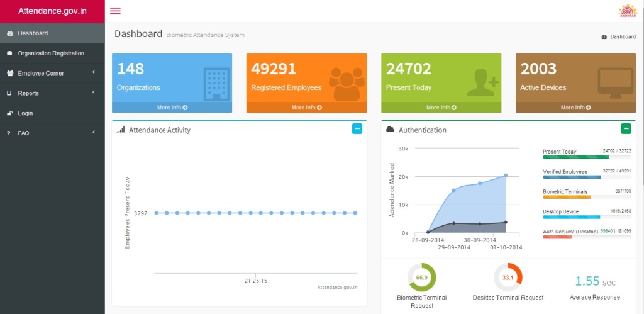The image size is (644, 314).
Task: Click the 33.1 Desktop Terminal donut chart
Action: (508, 278)
